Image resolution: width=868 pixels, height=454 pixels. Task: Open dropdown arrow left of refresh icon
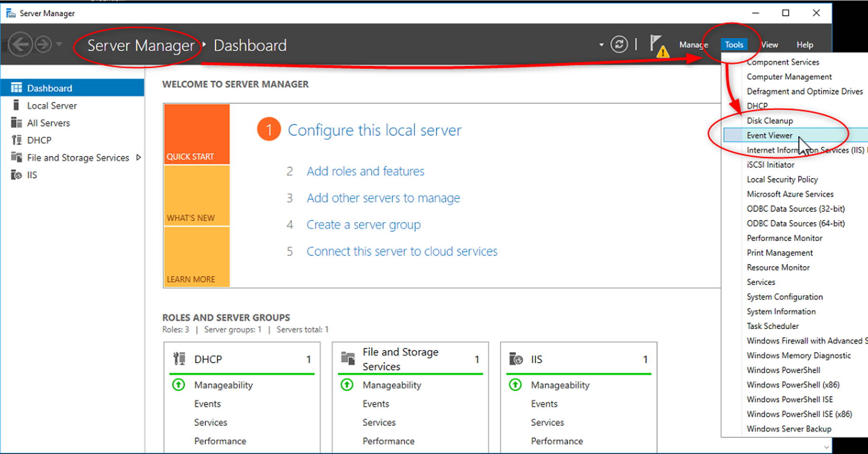601,45
